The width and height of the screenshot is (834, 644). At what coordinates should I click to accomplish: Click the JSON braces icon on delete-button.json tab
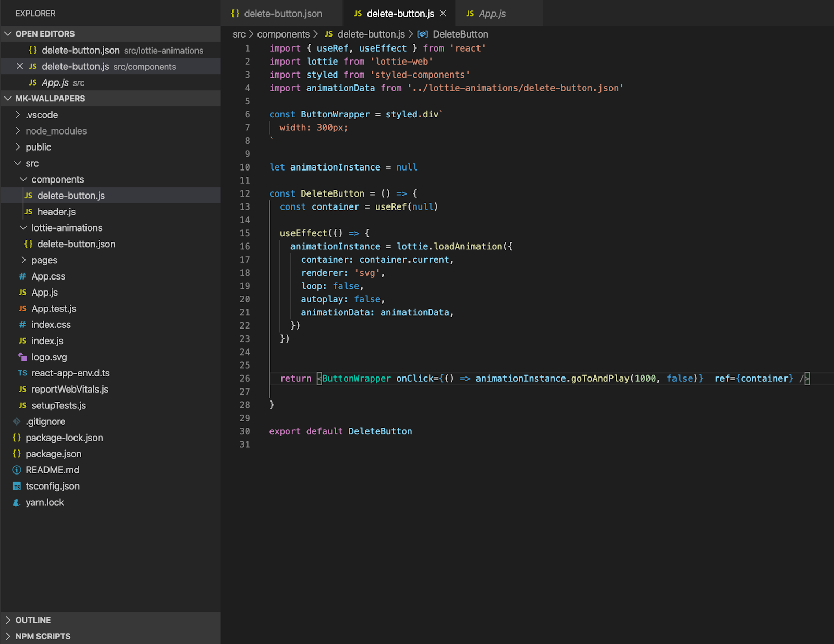236,13
